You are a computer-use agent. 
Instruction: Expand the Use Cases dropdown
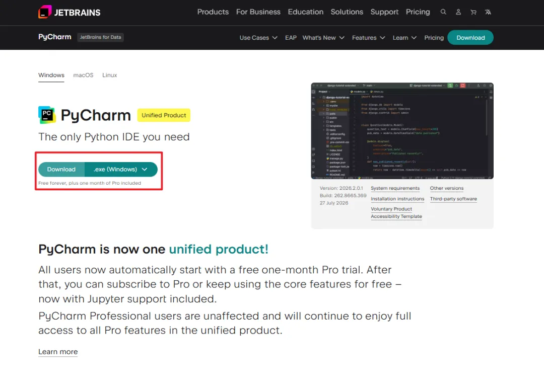(258, 37)
